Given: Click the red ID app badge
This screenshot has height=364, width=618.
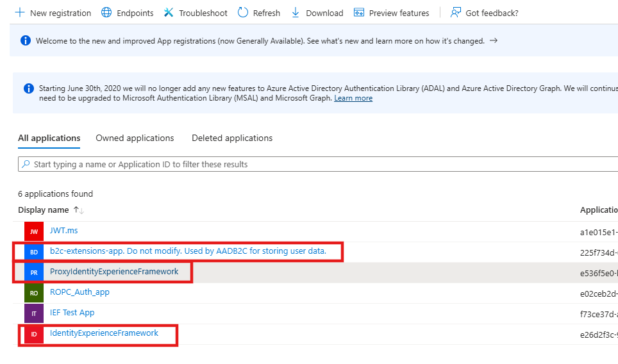Looking at the screenshot, I should pyautogui.click(x=34, y=334).
